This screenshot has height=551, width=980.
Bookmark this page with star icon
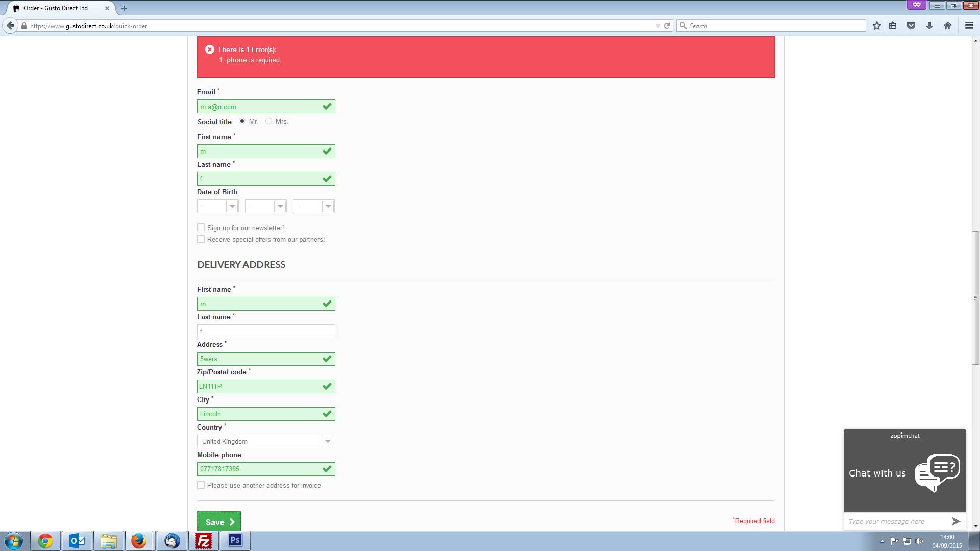pos(876,26)
